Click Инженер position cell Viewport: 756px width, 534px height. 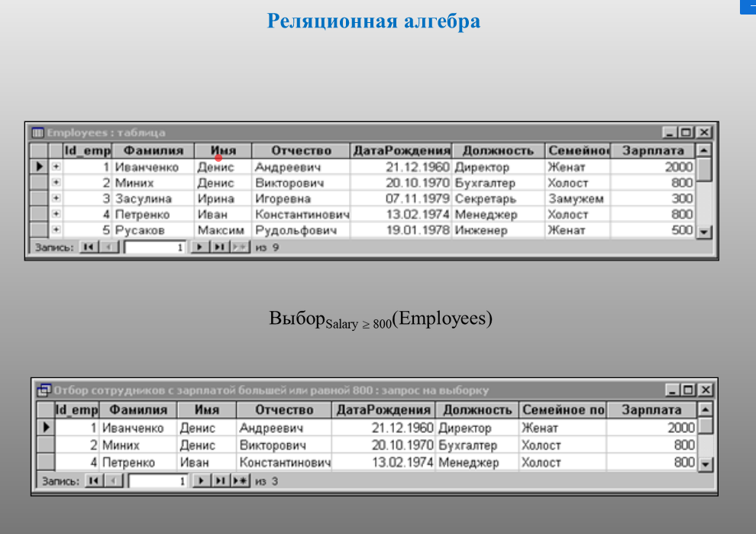(499, 230)
